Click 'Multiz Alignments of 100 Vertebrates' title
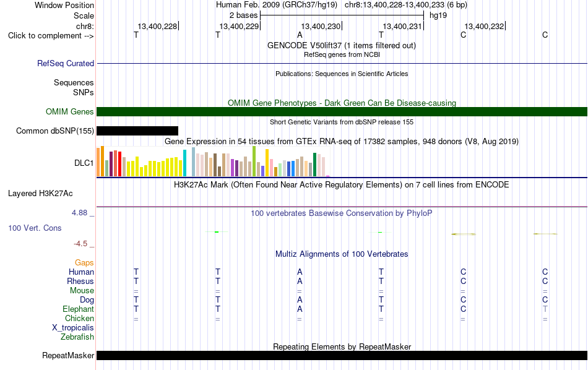This screenshot has height=370, width=588. click(x=342, y=254)
